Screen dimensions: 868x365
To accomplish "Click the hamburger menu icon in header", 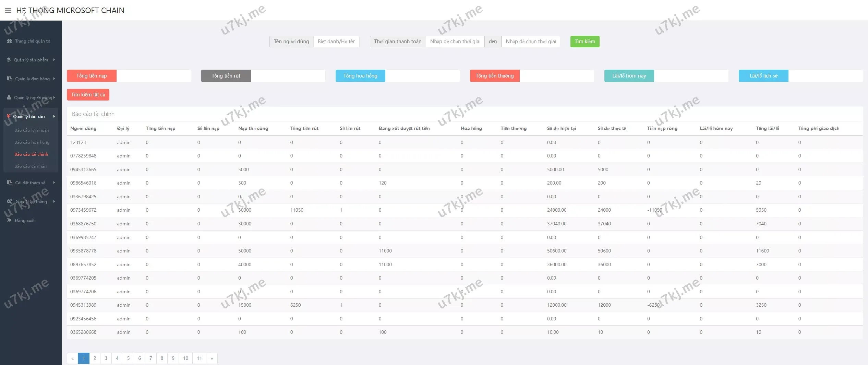I will pyautogui.click(x=8, y=10).
